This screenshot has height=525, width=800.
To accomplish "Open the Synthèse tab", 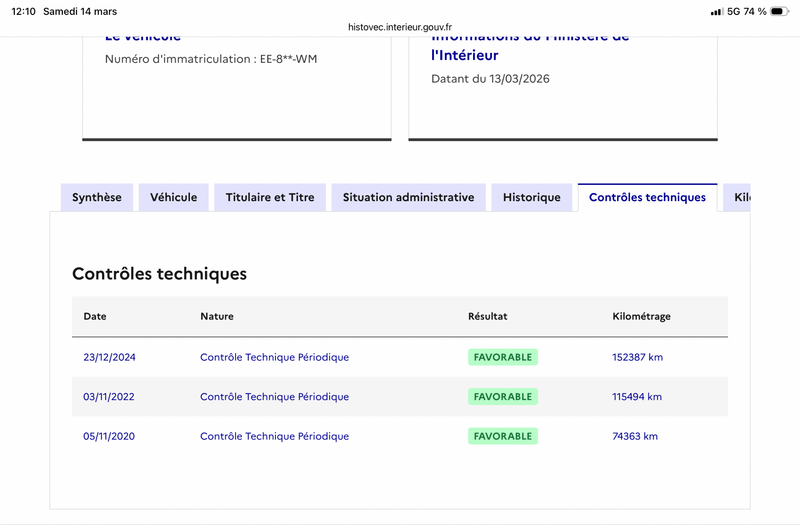I will [x=97, y=197].
